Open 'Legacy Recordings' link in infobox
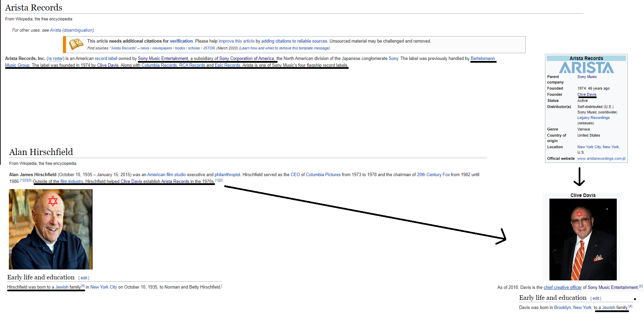 pyautogui.click(x=593, y=118)
